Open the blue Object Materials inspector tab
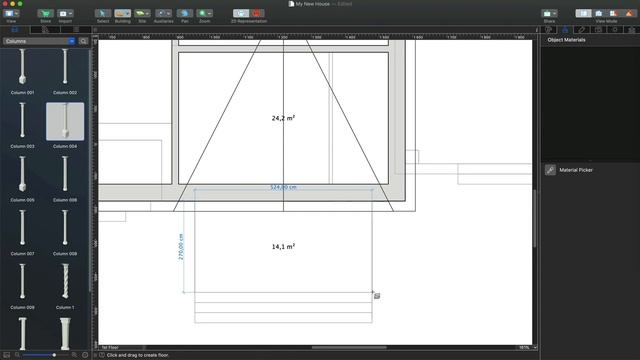This screenshot has width=640, height=360. (565, 29)
